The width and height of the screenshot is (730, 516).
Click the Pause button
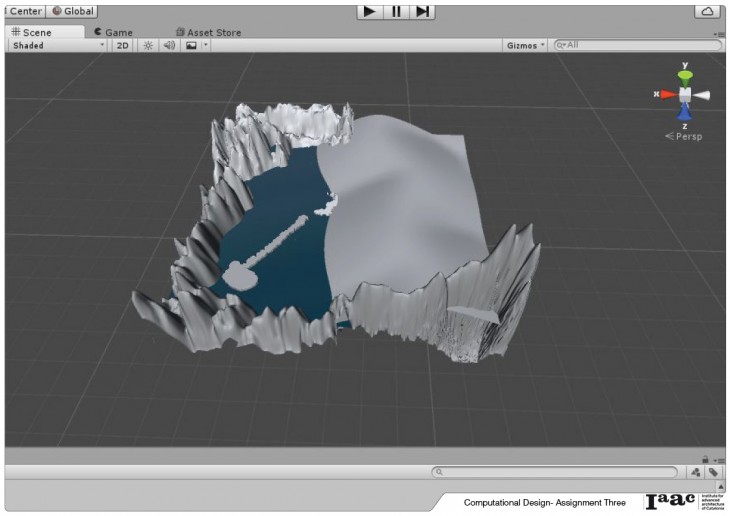397,11
